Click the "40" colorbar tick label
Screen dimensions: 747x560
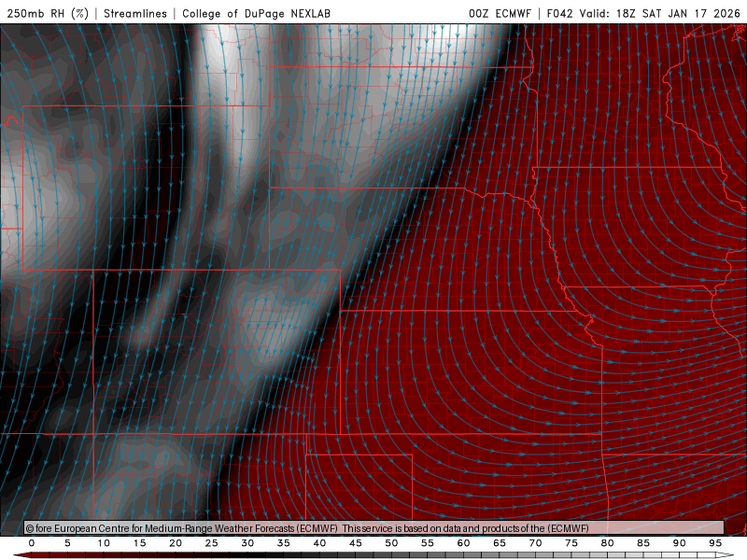(319, 543)
